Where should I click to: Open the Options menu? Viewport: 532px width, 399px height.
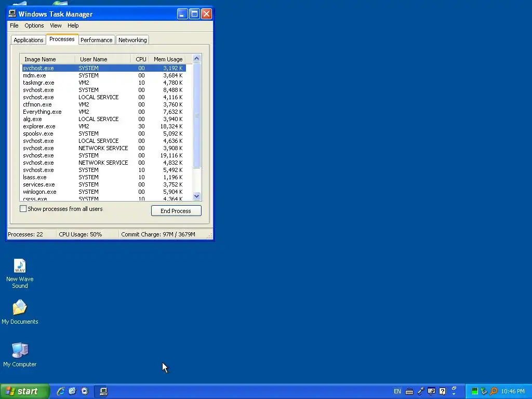[34, 25]
